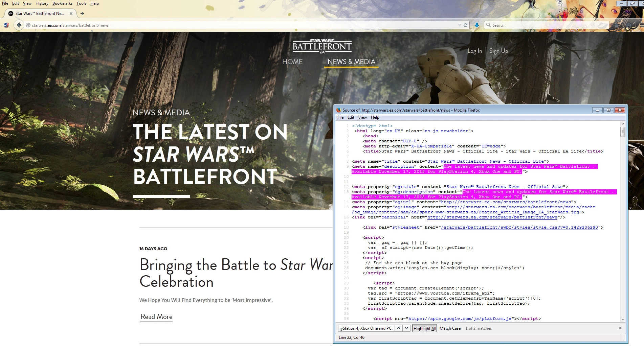Screen dimensions: 644x351
Task: Click the magnifier icon in Search box
Action: click(x=488, y=25)
